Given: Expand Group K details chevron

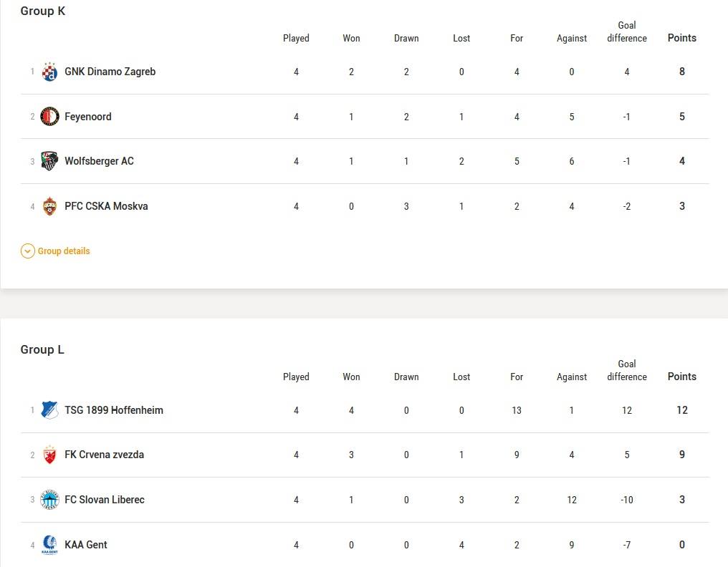Looking at the screenshot, I should 27,251.
